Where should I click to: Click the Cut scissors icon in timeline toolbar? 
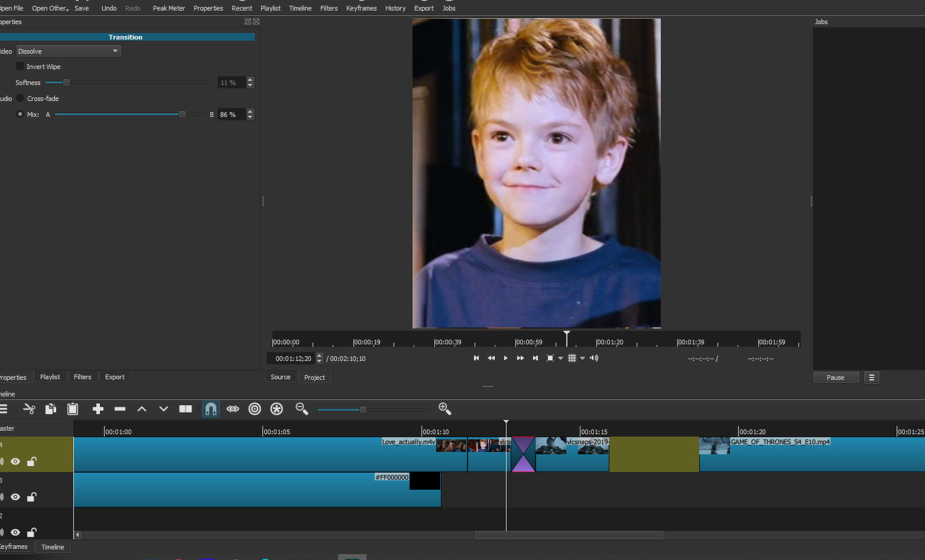pos(29,409)
